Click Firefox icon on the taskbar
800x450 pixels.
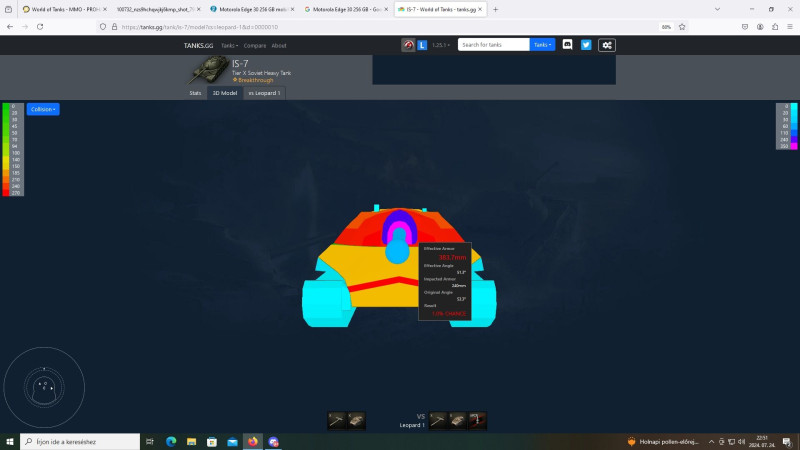coord(253,441)
